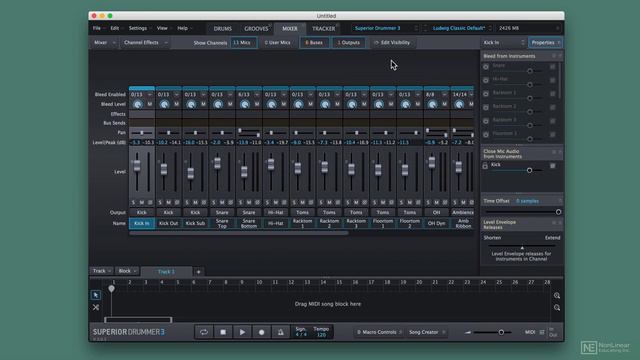Viewport: 640px width, 360px height.
Task: Switch to the DRUMS tab
Action: click(223, 29)
